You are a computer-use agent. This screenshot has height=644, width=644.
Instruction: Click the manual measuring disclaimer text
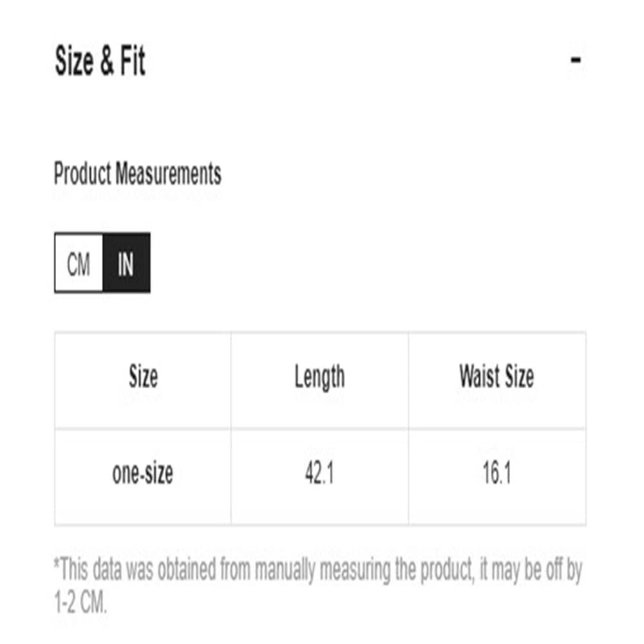pyautogui.click(x=318, y=585)
